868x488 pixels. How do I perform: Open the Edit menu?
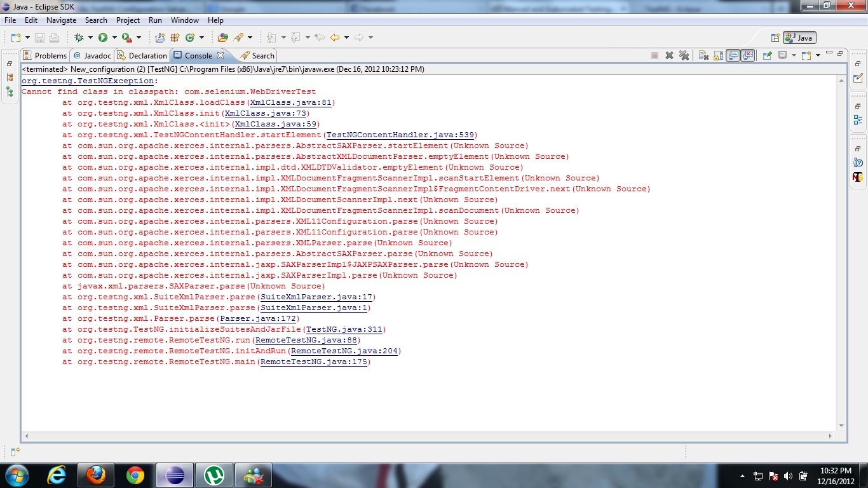[31, 20]
